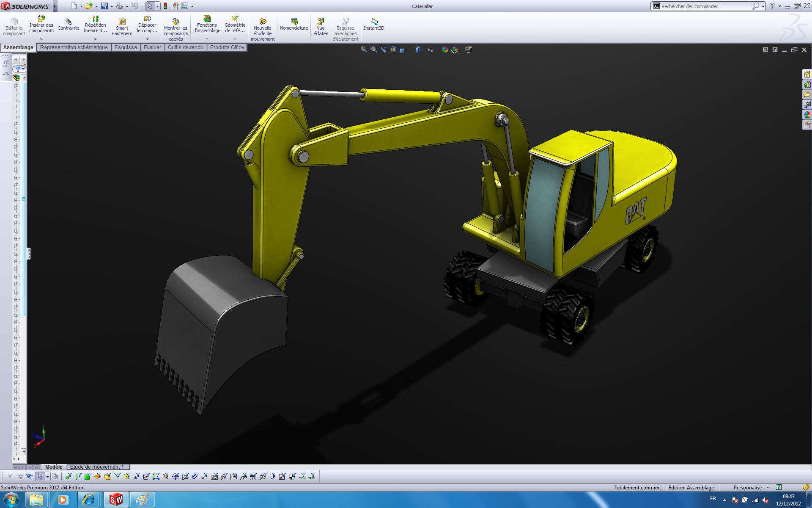Toggle the Filter Axes button
This screenshot has height=508, width=812.
(x=117, y=476)
